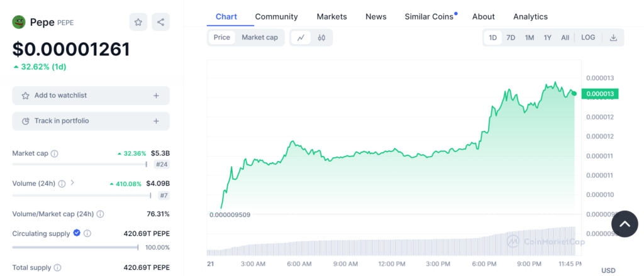
Task: Open Volume/Market cap info icon
Action: pyautogui.click(x=100, y=214)
